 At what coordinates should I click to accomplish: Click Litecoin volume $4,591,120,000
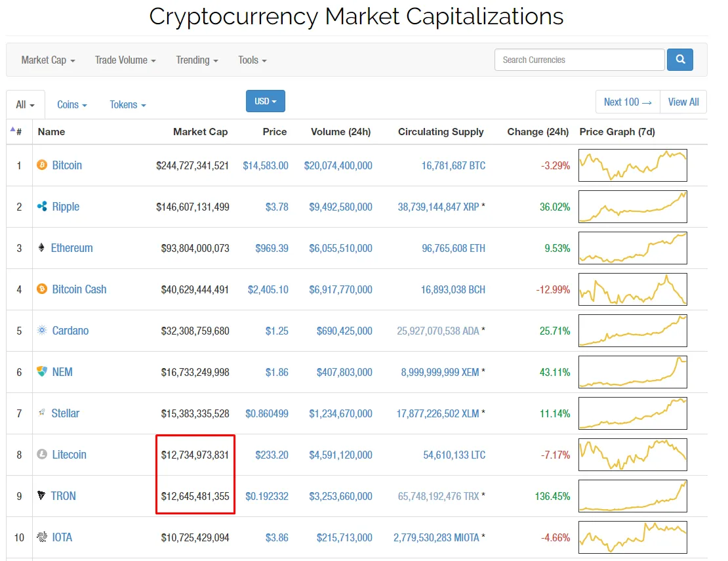pos(341,455)
